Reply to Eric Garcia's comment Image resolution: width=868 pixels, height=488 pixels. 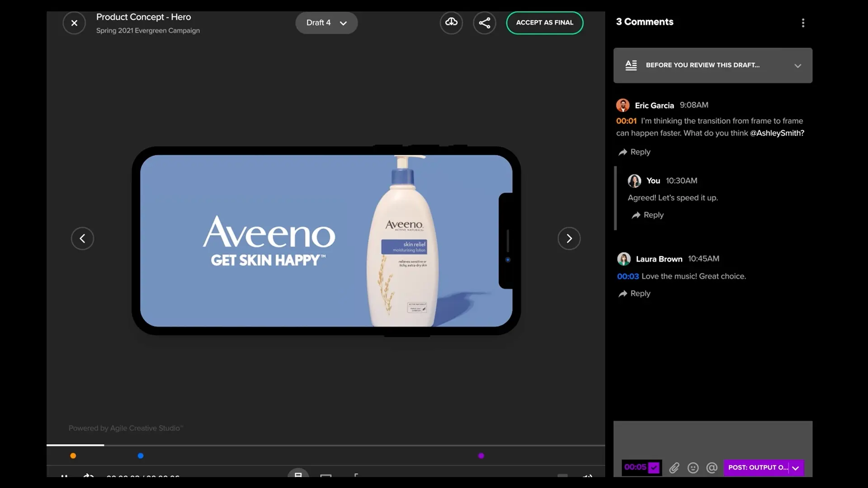635,152
